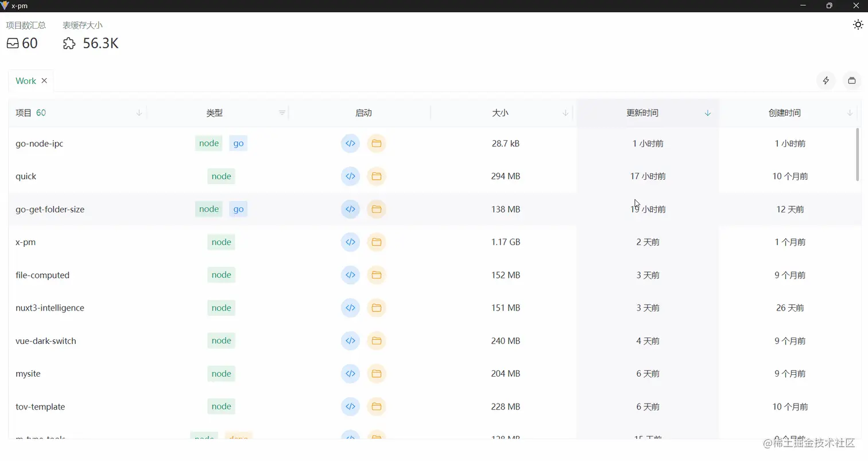
Task: Toggle the light/dark theme sun icon
Action: [x=858, y=25]
